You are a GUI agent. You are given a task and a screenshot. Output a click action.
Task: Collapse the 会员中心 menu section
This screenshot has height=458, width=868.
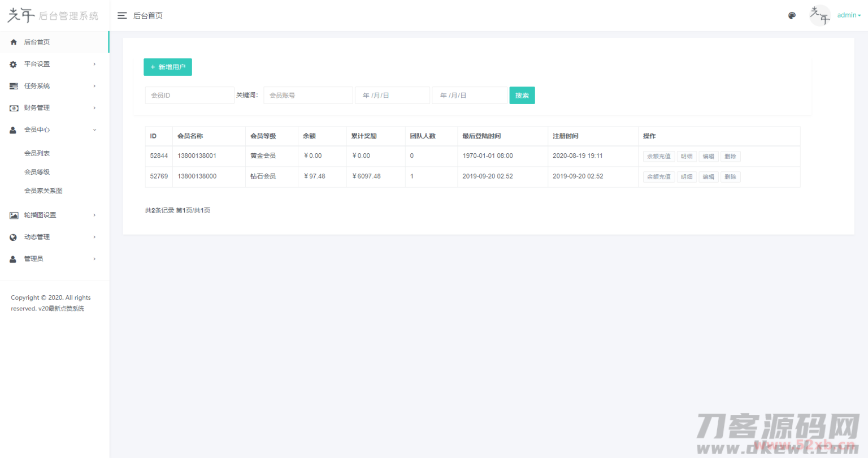click(94, 130)
